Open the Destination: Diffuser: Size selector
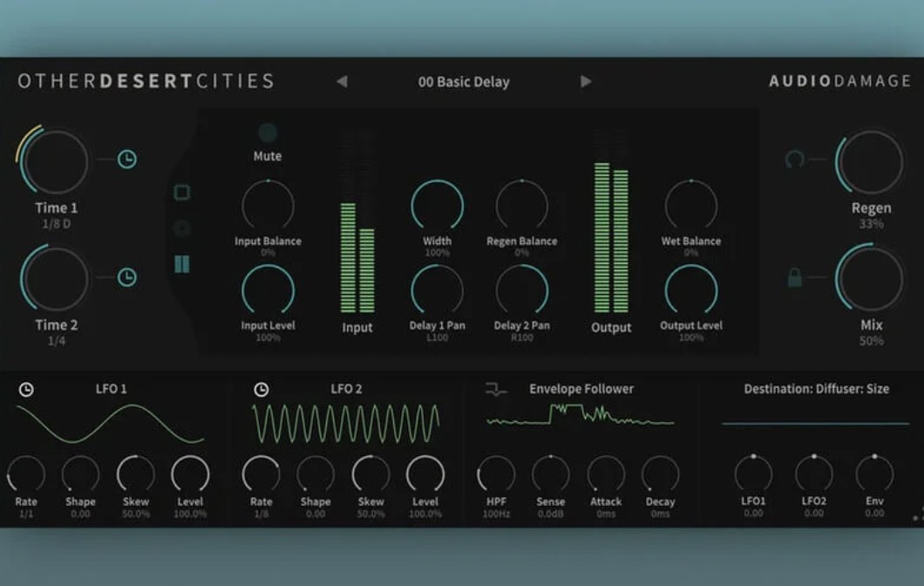The image size is (924, 586). 816,389
